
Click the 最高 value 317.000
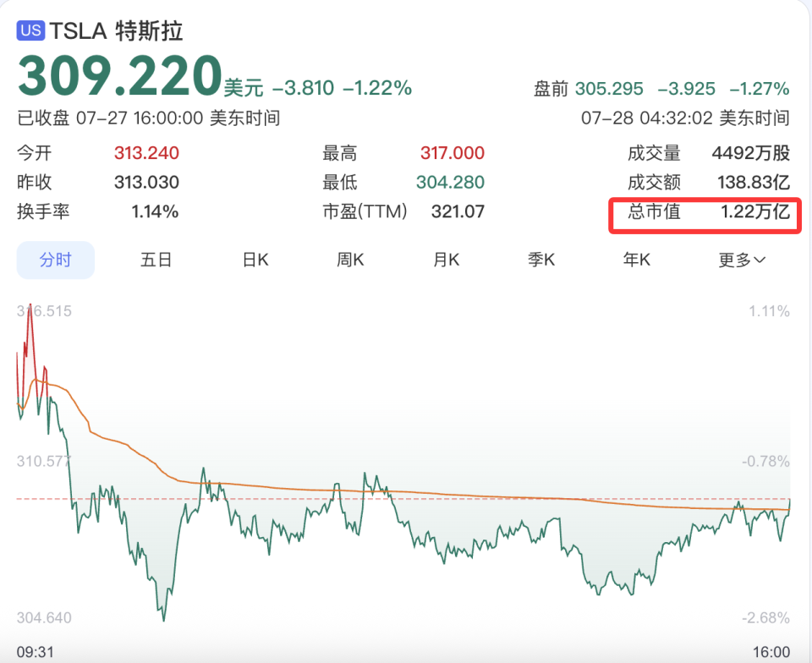click(452, 153)
